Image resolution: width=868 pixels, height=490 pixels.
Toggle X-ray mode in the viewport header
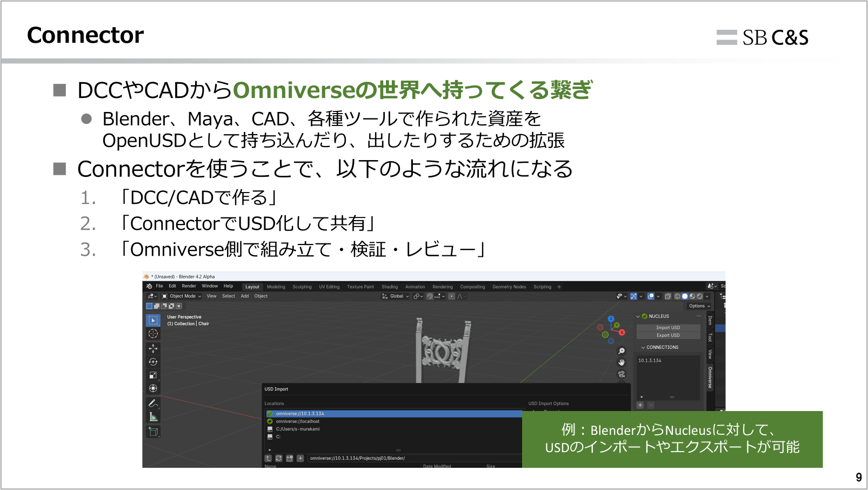click(x=668, y=296)
